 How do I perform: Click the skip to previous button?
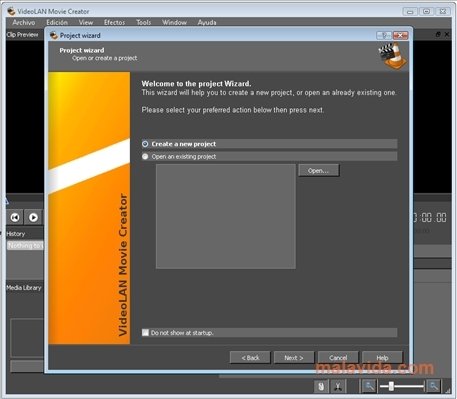15,217
